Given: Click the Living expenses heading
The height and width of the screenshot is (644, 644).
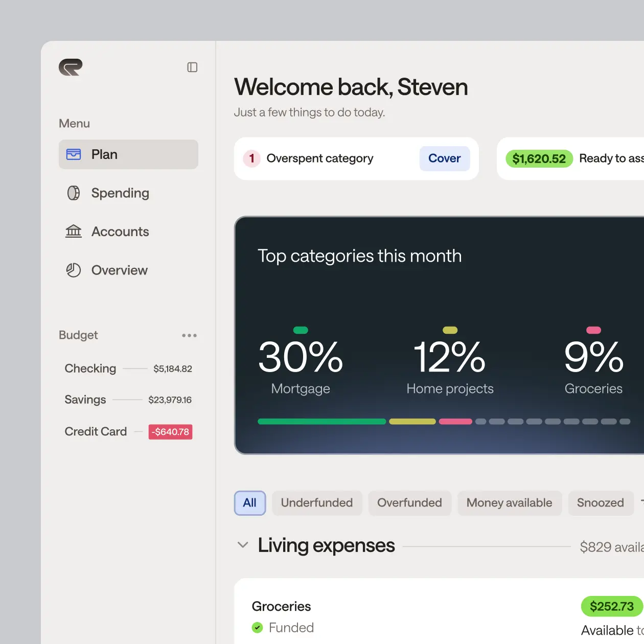Looking at the screenshot, I should 326,545.
